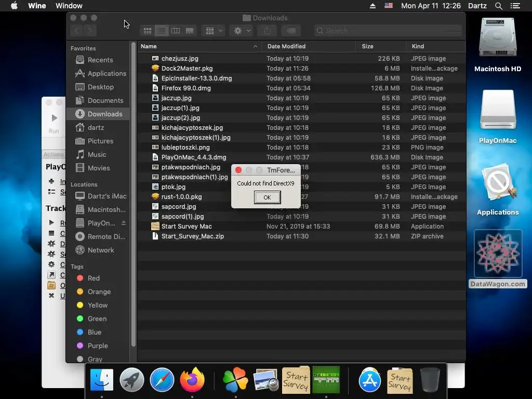Screen dimensions: 532x399
Task: Sort by the Size column header
Action: [381, 46]
